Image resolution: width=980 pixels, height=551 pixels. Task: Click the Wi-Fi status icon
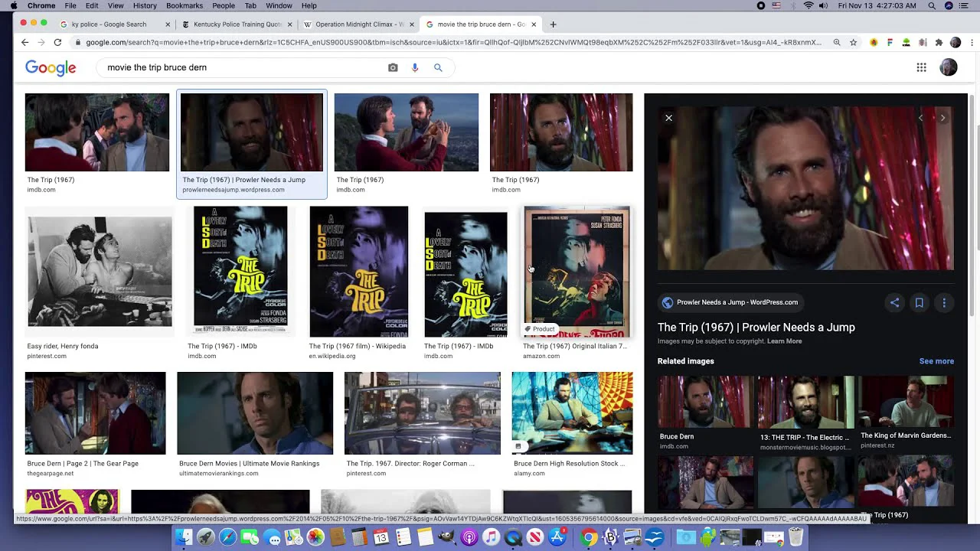808,5
